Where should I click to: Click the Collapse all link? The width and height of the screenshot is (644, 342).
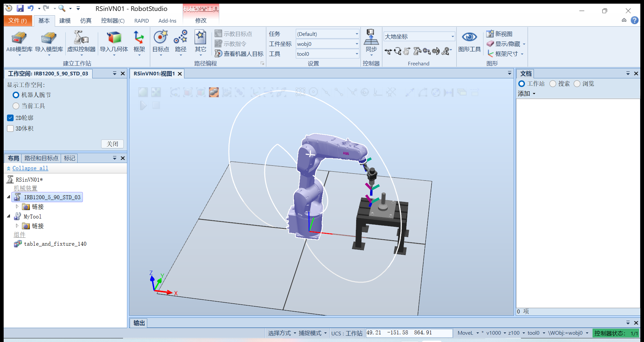pos(30,168)
